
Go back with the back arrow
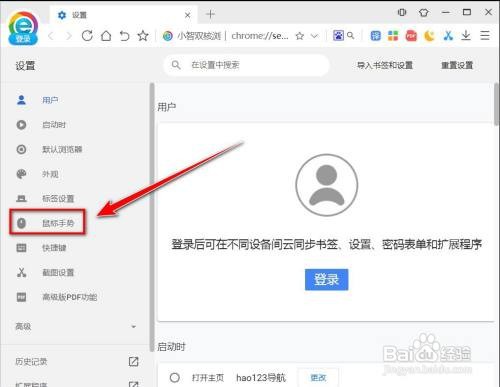click(51, 36)
